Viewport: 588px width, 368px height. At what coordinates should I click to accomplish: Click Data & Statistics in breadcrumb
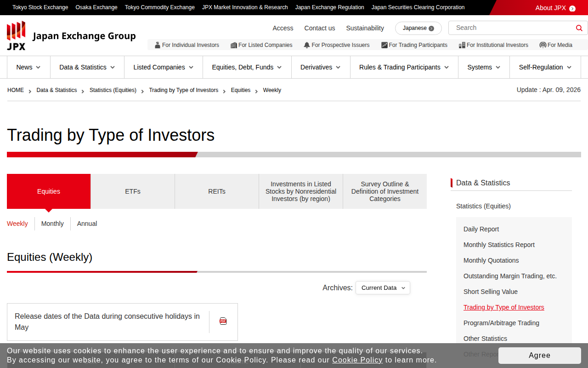57,90
